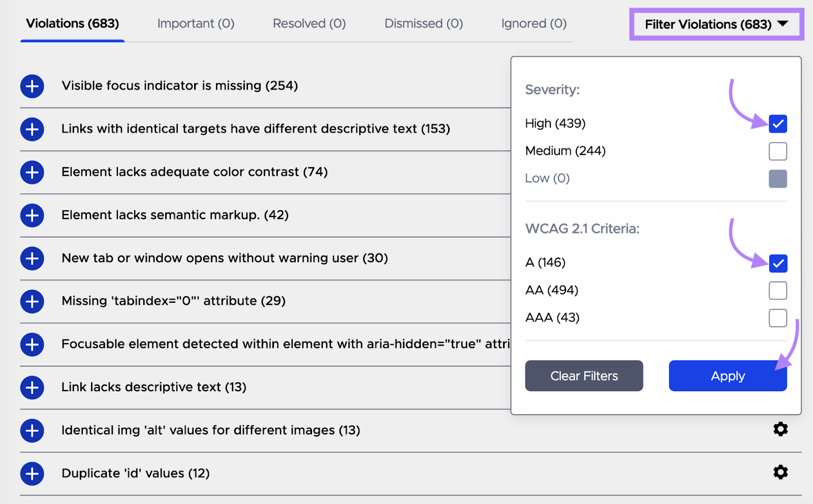Image resolution: width=813 pixels, height=504 pixels.
Task: Expand Links with identical targets row
Action: point(32,130)
